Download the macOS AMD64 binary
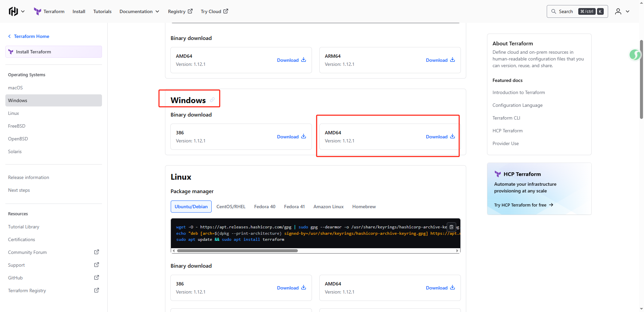 (x=291, y=60)
